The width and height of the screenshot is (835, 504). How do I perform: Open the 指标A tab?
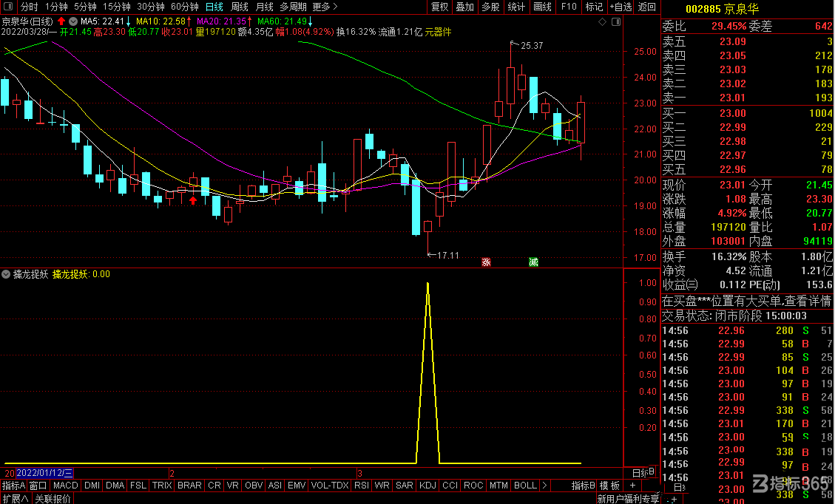pos(13,486)
